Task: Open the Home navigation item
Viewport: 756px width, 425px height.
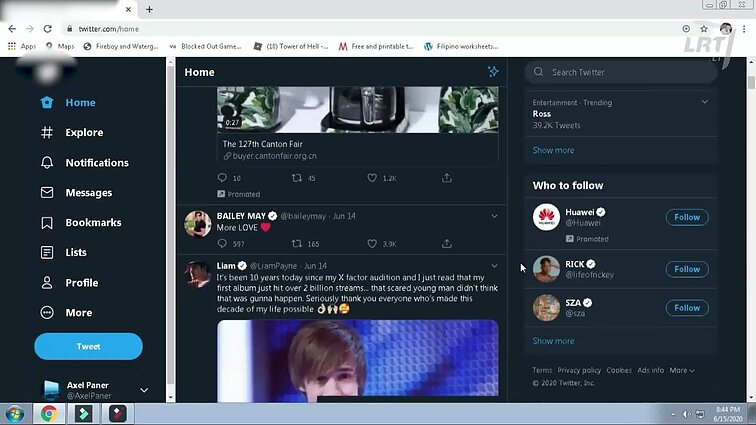Action: coord(68,103)
